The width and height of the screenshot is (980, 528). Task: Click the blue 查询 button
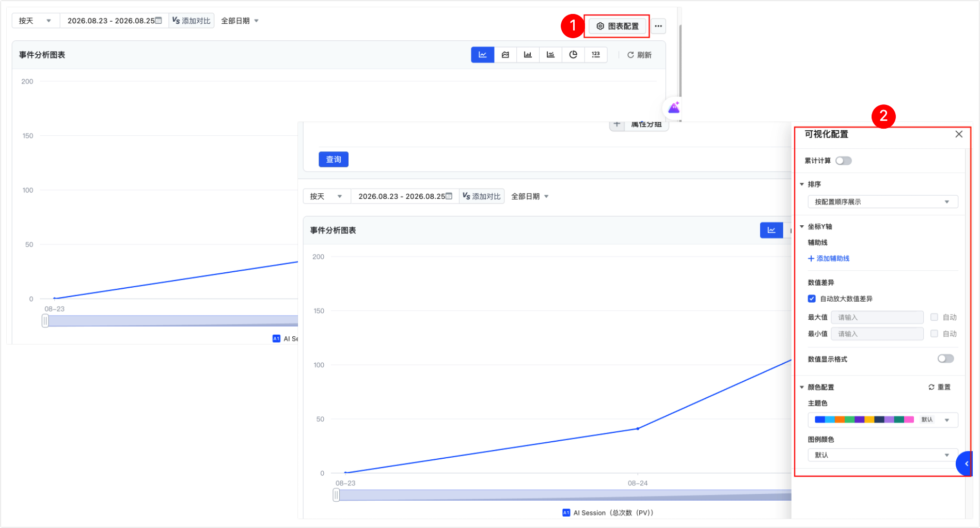point(334,160)
